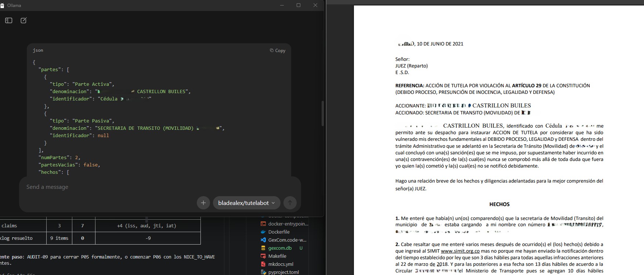Copy the JSON code block
Viewport: 644px width, 275px height.
(278, 51)
